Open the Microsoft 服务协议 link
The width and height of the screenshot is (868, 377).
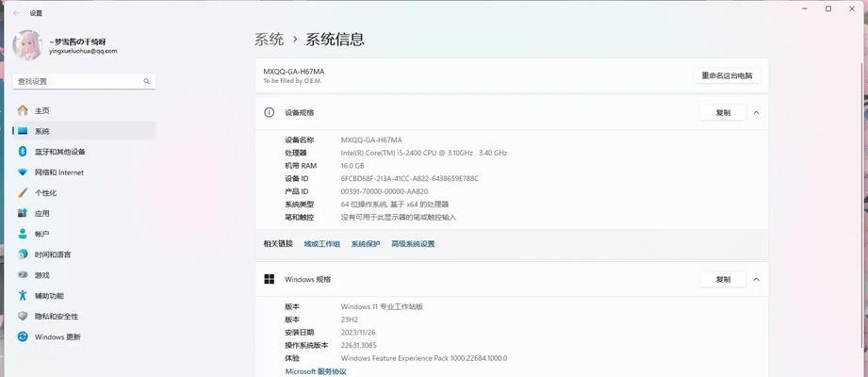click(x=316, y=371)
